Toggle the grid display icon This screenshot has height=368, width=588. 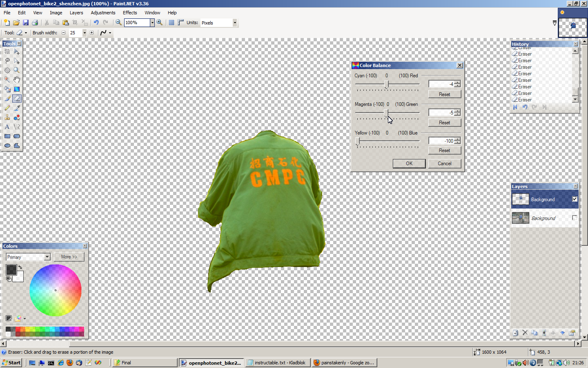pyautogui.click(x=171, y=22)
